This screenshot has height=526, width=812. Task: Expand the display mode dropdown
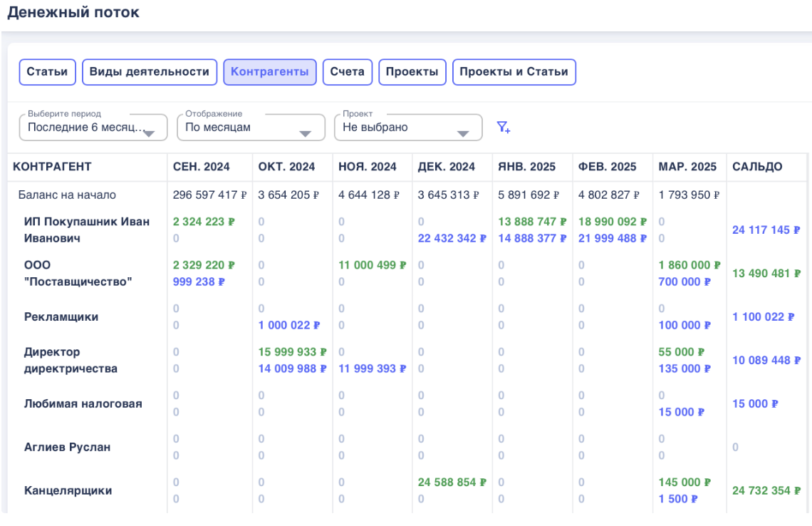pyautogui.click(x=249, y=128)
